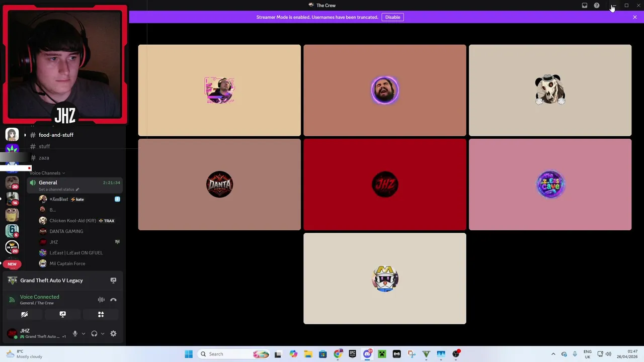Open server with anime girl avatar

coord(12,134)
